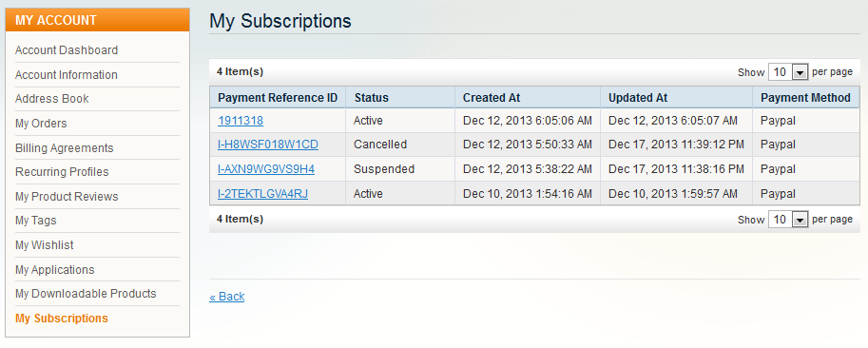The height and width of the screenshot is (348, 868).
Task: Go back via the « Back link
Action: (x=227, y=297)
